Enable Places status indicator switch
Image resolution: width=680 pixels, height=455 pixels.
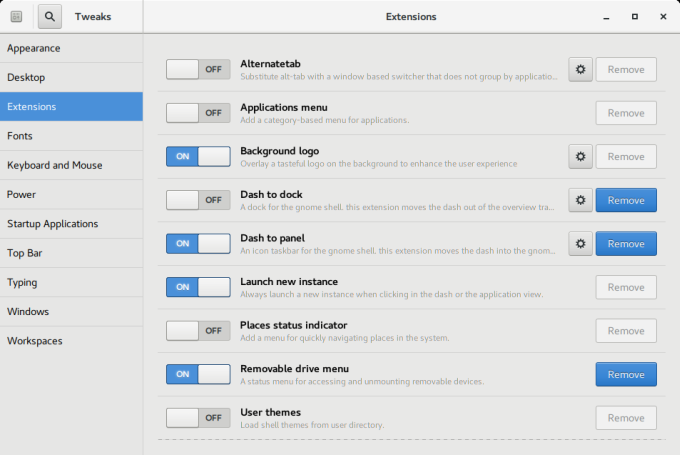[x=198, y=331]
